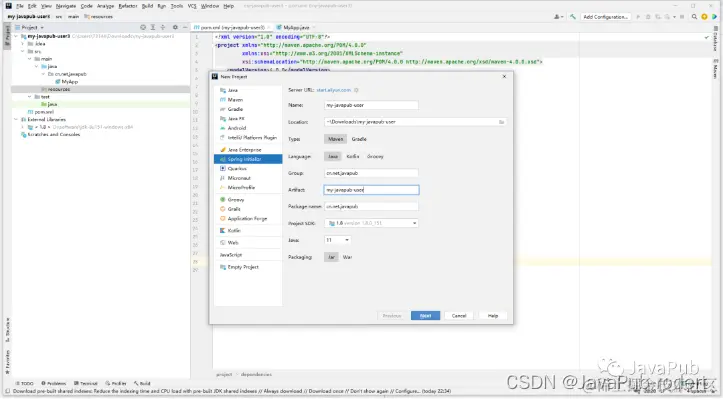Select pom.xml in project tree

click(x=41, y=112)
